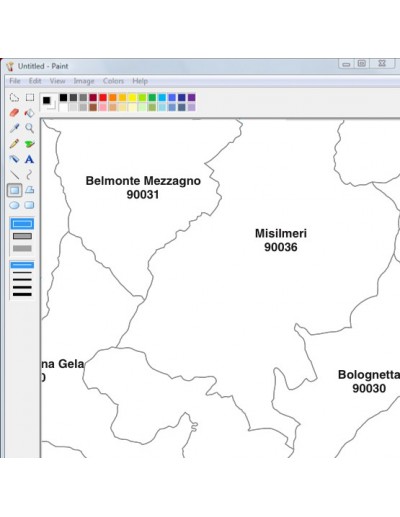Pick the black swatch in the palette
400x517 pixels.
(63, 97)
